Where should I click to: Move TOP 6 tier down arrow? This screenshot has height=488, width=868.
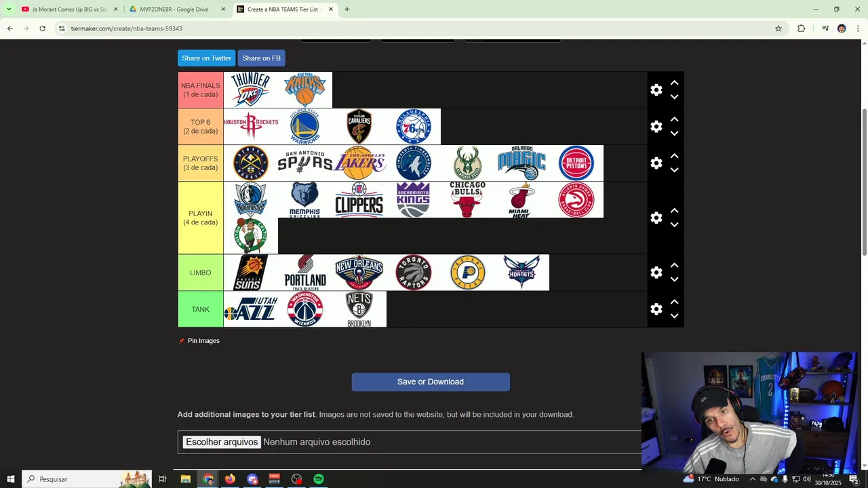pyautogui.click(x=674, y=134)
